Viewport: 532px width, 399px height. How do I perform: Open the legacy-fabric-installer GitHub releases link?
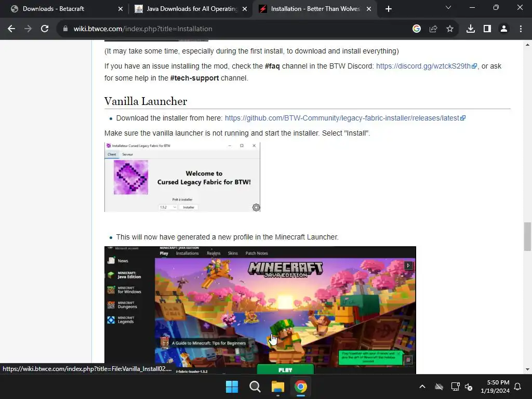345,118
